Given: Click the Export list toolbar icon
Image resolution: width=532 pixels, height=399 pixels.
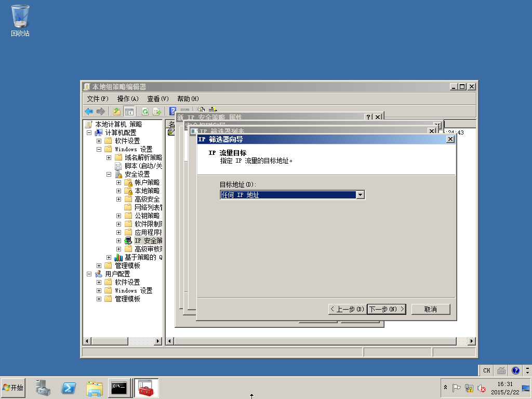Looking at the screenshot, I should 157,111.
